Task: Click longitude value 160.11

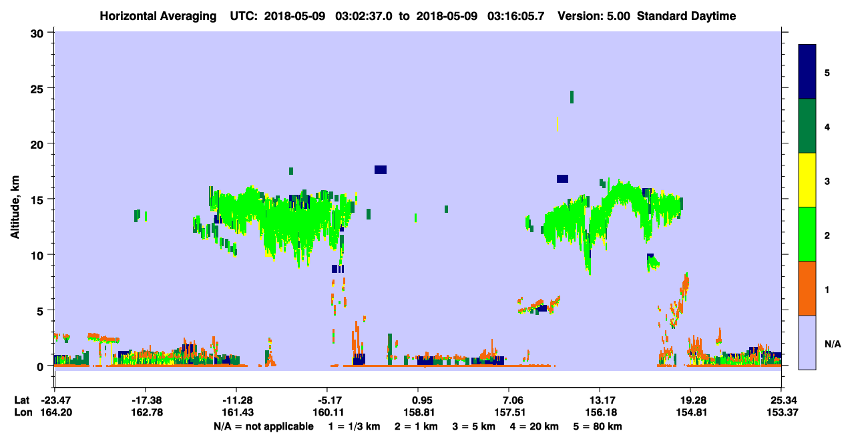Action: tap(327, 412)
